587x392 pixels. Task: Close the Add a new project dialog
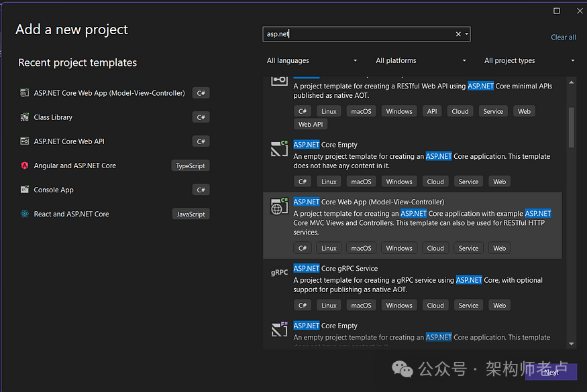coord(580,11)
